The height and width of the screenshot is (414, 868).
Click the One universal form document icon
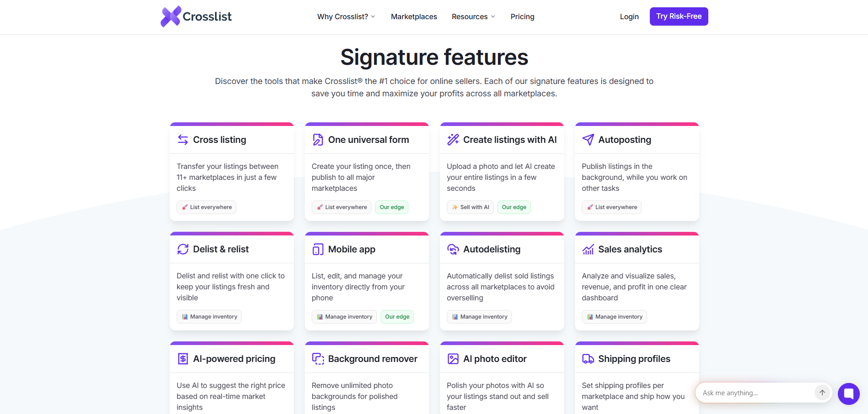(318, 140)
